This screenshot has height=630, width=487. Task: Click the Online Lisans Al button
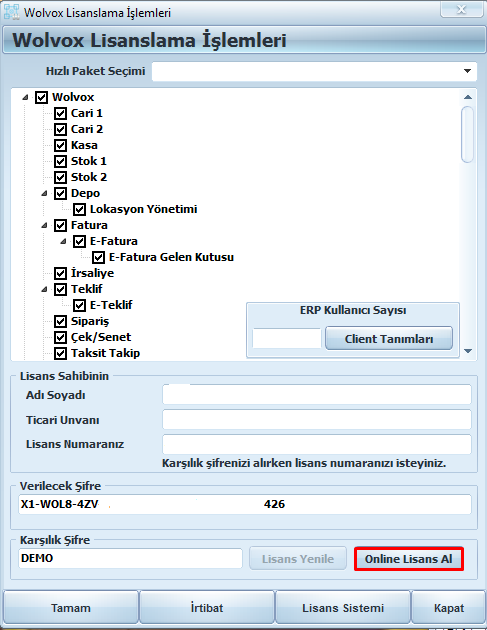point(409,558)
